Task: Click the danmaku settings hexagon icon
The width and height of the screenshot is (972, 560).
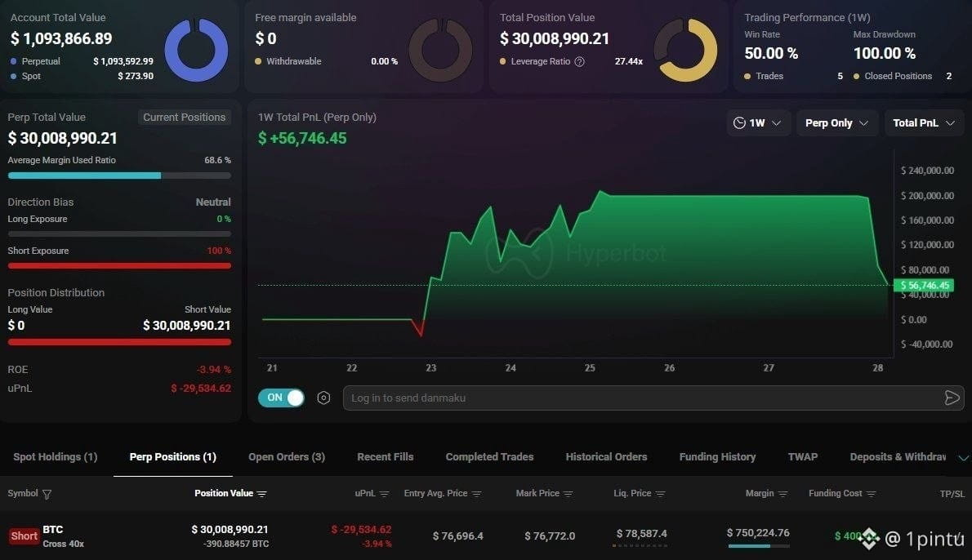Action: 323,398
